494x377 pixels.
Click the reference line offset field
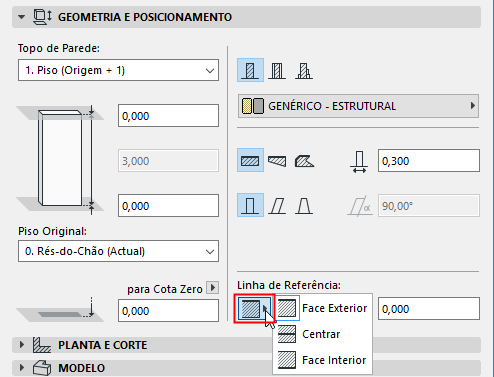[429, 309]
